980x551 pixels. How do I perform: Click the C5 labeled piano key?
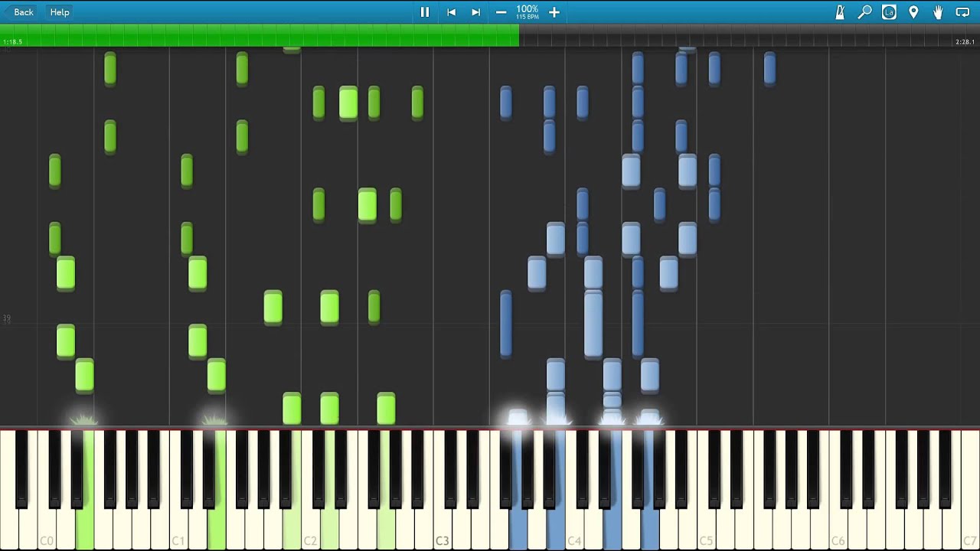pyautogui.click(x=707, y=528)
